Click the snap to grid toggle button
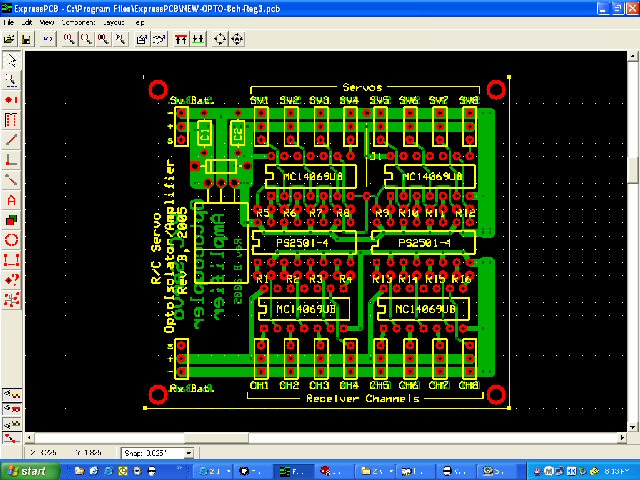The width and height of the screenshot is (640, 480). pyautogui.click(x=12, y=438)
